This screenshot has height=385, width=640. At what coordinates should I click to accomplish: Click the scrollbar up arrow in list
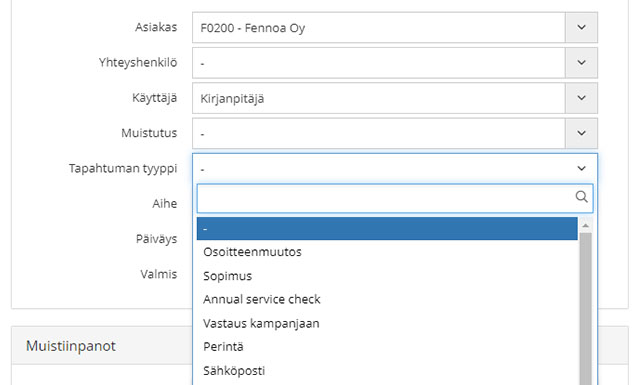[x=585, y=225]
